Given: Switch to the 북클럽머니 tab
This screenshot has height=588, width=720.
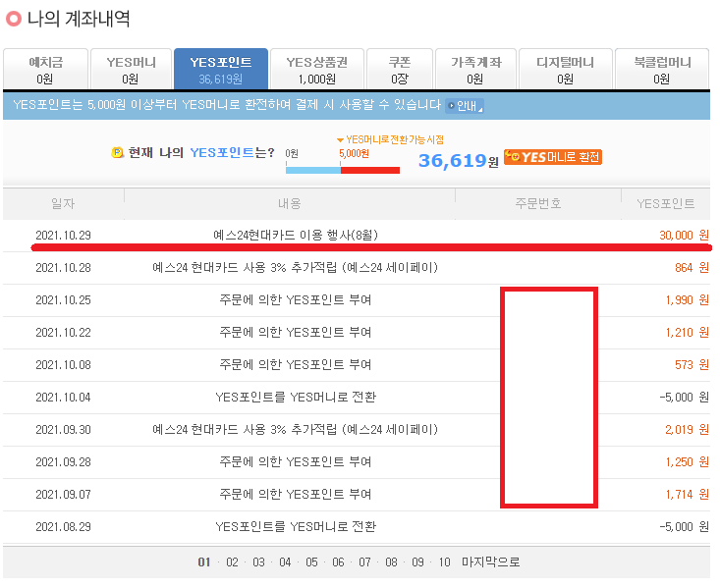Looking at the screenshot, I should click(x=662, y=70).
